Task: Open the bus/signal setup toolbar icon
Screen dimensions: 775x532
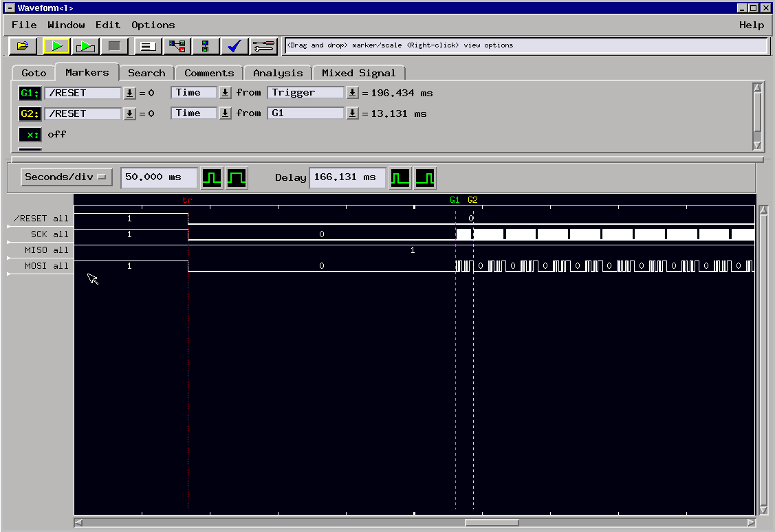Action: pos(177,46)
